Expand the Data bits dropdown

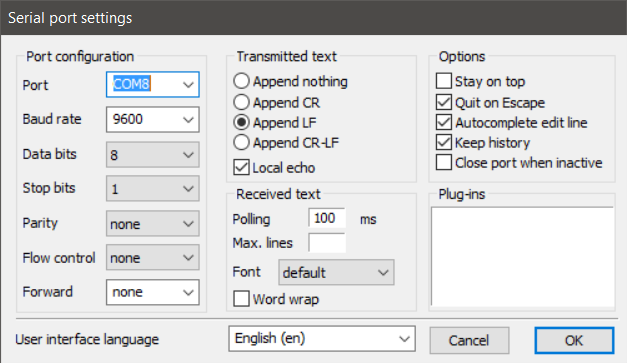(152, 154)
